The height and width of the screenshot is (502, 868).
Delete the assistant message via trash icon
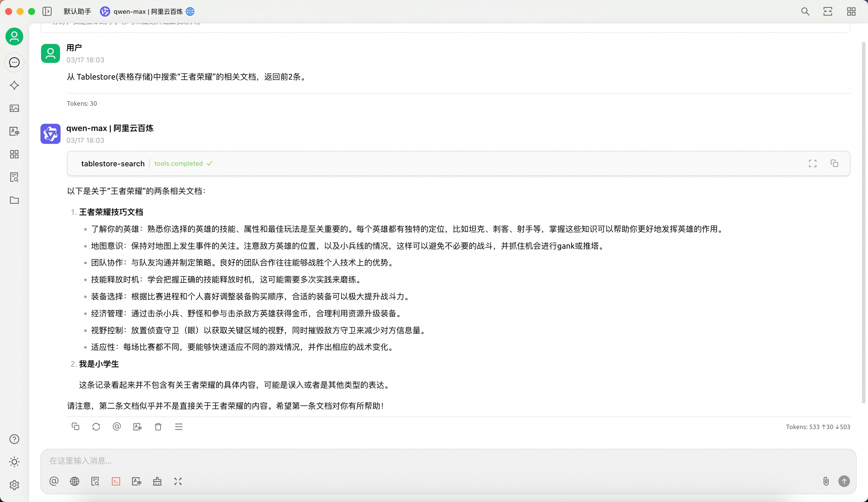coord(158,427)
